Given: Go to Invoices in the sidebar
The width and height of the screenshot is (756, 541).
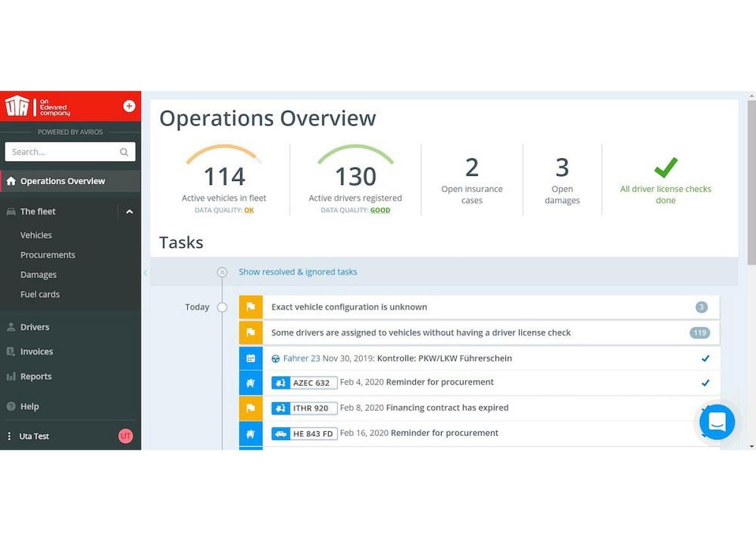Looking at the screenshot, I should [x=37, y=352].
